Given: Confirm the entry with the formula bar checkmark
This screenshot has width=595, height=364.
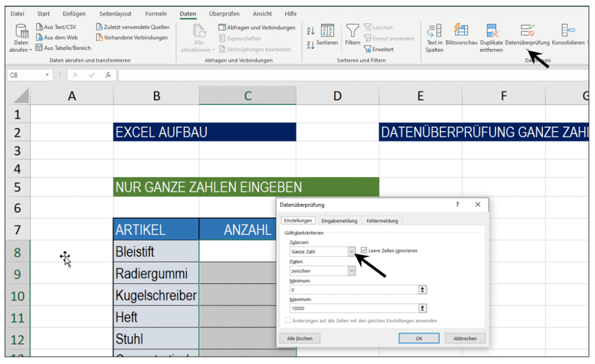Looking at the screenshot, I should pos(92,75).
